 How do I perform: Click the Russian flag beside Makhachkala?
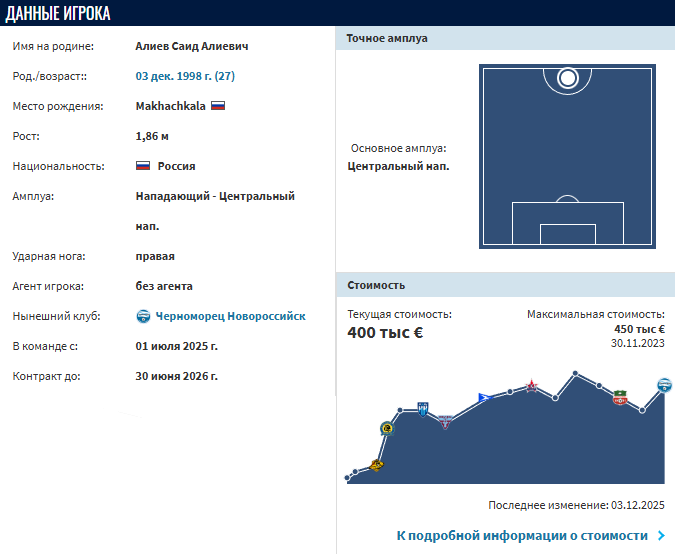coord(217,105)
